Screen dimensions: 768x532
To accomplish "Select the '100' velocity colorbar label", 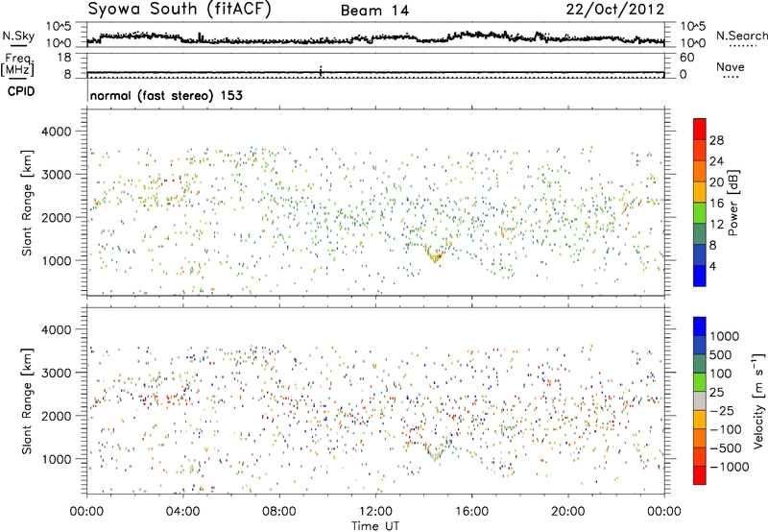I will (x=721, y=374).
